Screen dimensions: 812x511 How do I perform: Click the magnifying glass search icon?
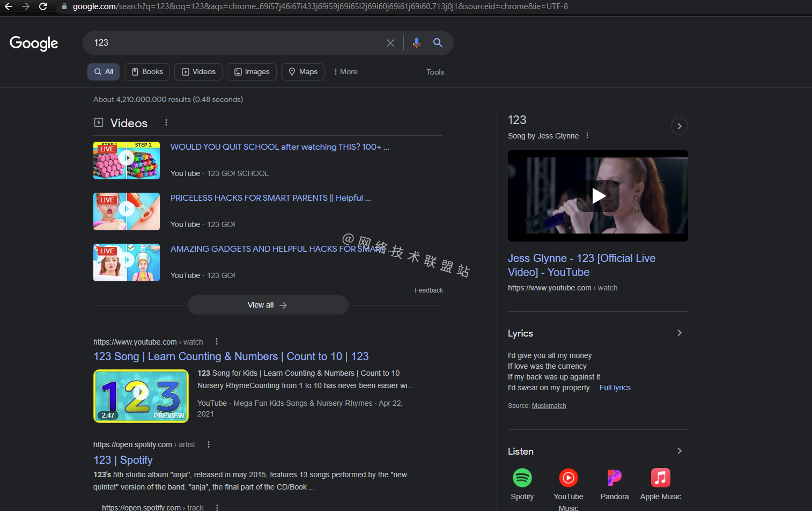(438, 43)
